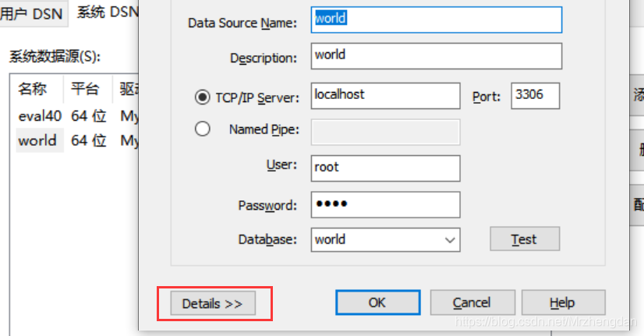Click the TCP/IP Server host field
This screenshot has width=644, height=336.
coord(385,96)
